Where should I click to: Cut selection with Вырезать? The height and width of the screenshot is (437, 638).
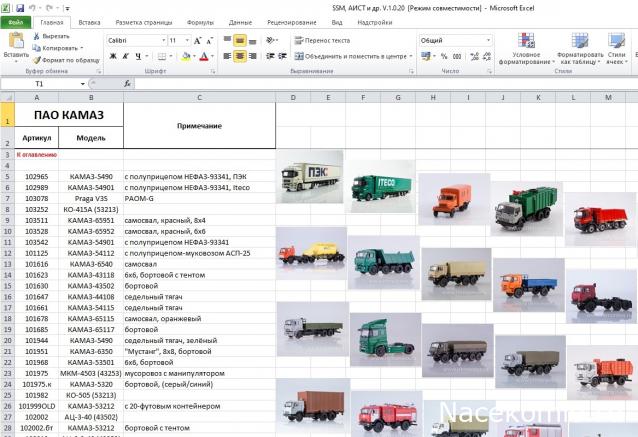click(51, 36)
